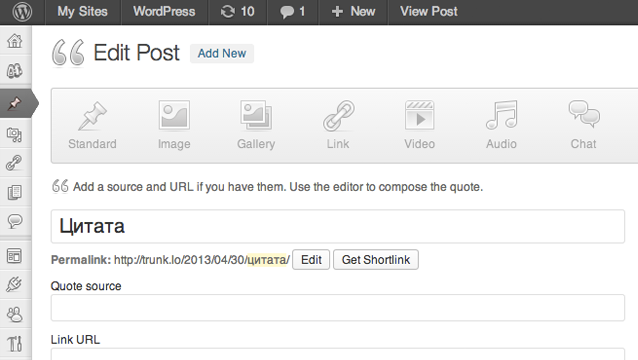Open the Comments bubble sidebar icon

[15, 221]
